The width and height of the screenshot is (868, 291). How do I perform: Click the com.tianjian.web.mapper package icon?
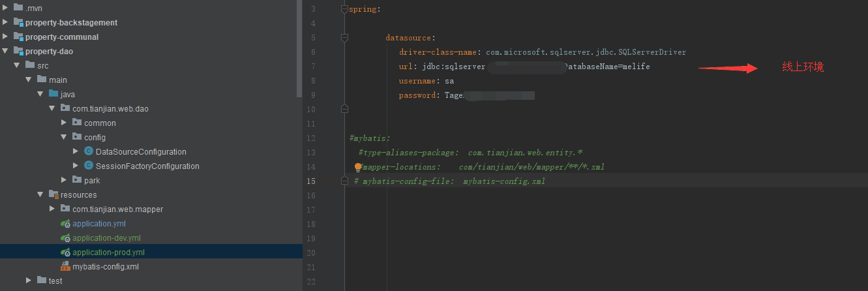coord(65,209)
